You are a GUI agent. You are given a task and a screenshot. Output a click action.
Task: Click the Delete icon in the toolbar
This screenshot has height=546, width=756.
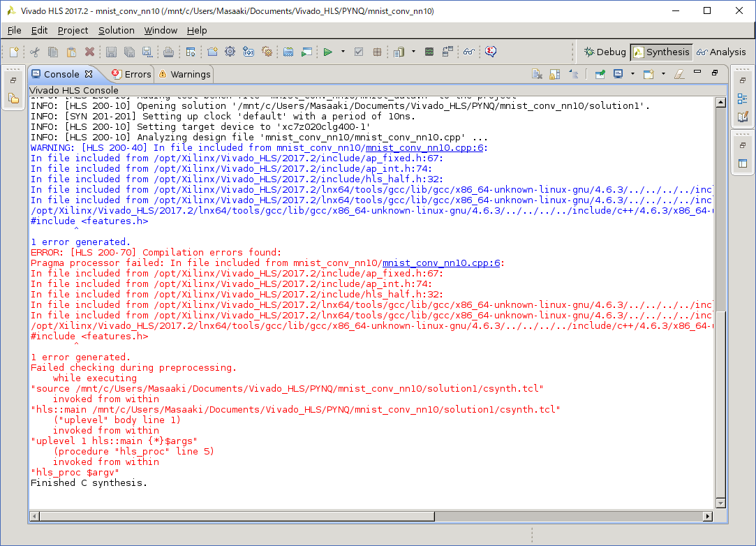(89, 52)
